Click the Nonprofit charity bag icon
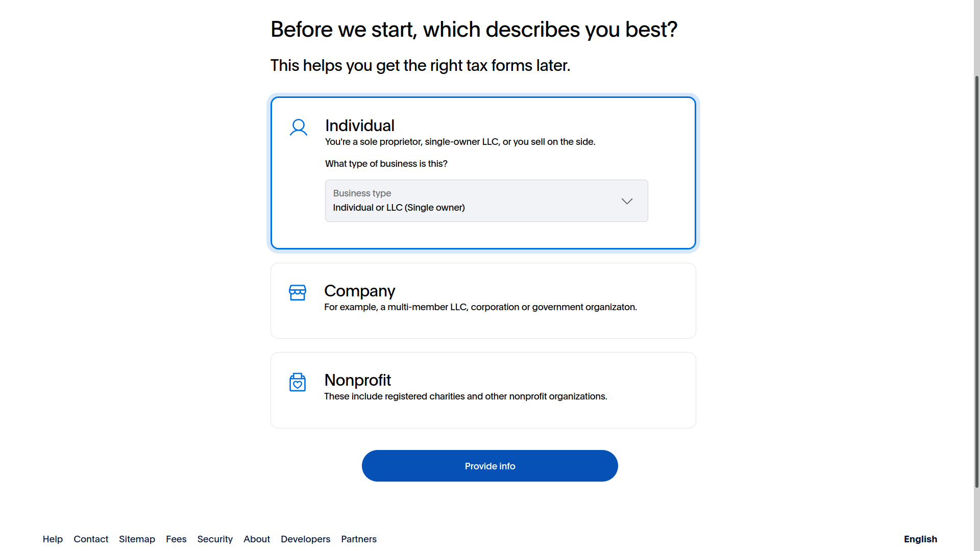 [297, 382]
